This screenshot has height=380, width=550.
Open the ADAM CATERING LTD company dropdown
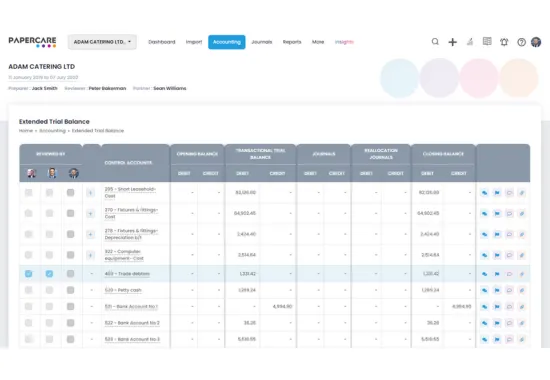click(x=102, y=42)
